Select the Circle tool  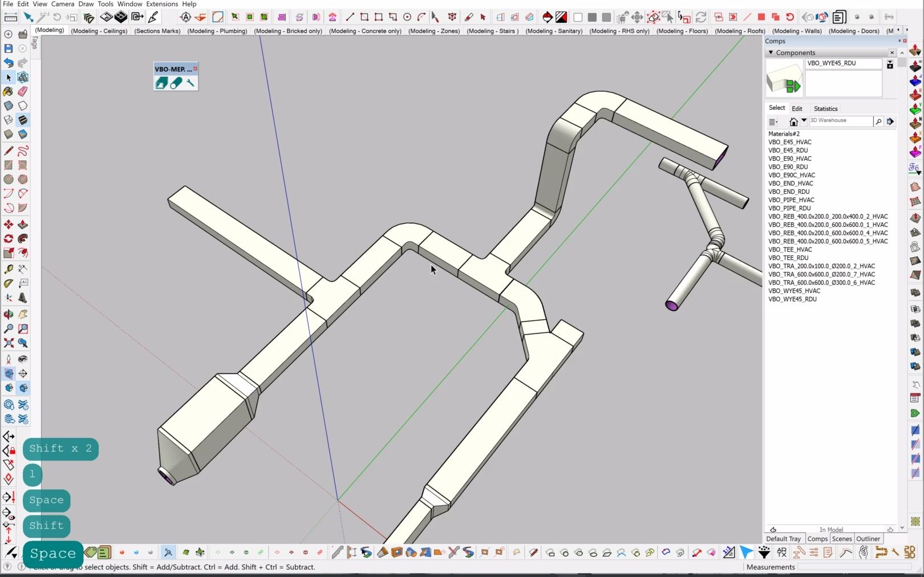9,180
